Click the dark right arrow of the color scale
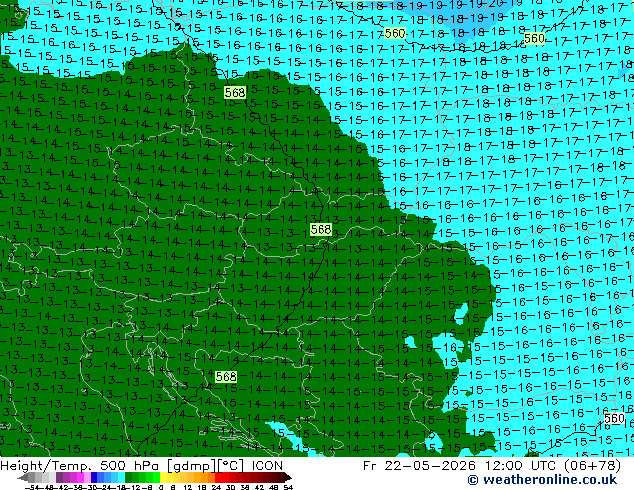 288,477
